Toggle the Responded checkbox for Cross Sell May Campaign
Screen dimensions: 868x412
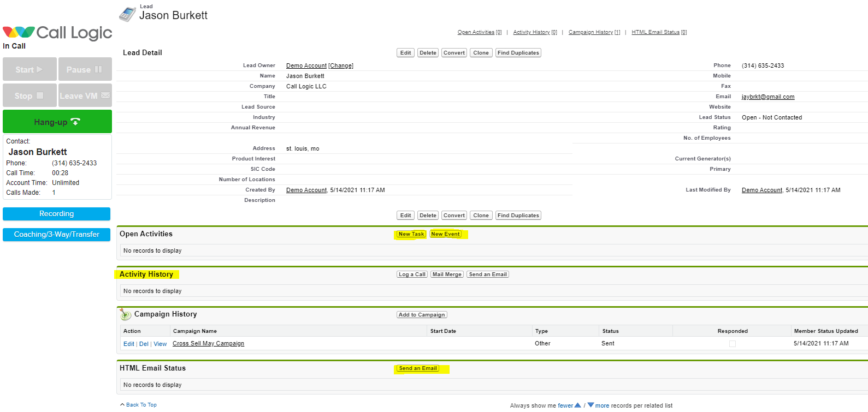pyautogui.click(x=733, y=344)
